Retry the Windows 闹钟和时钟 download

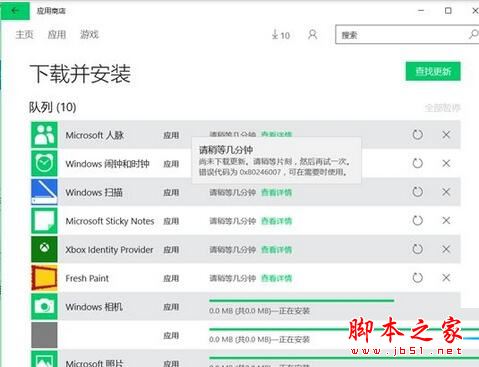(417, 163)
